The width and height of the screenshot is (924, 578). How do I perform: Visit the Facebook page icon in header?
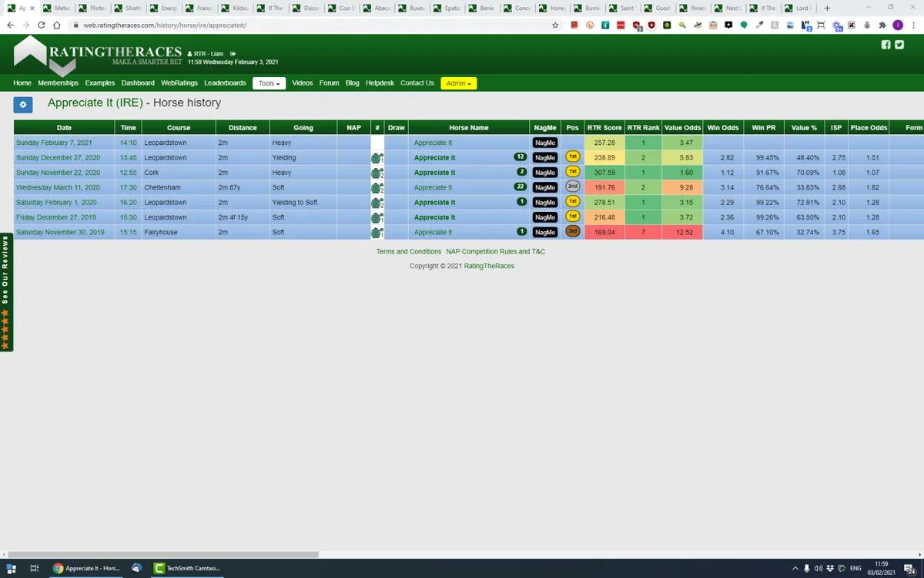[885, 45]
